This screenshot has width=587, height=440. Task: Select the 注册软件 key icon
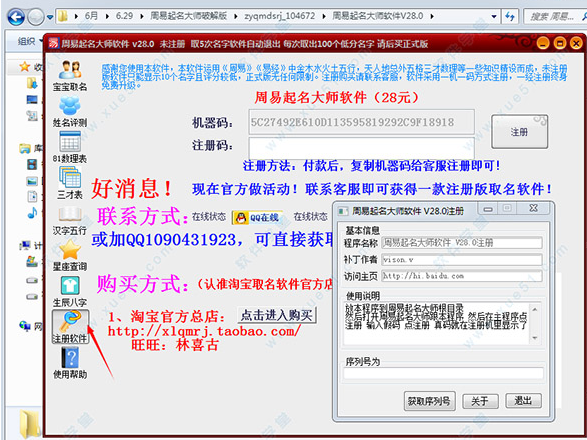coord(70,327)
